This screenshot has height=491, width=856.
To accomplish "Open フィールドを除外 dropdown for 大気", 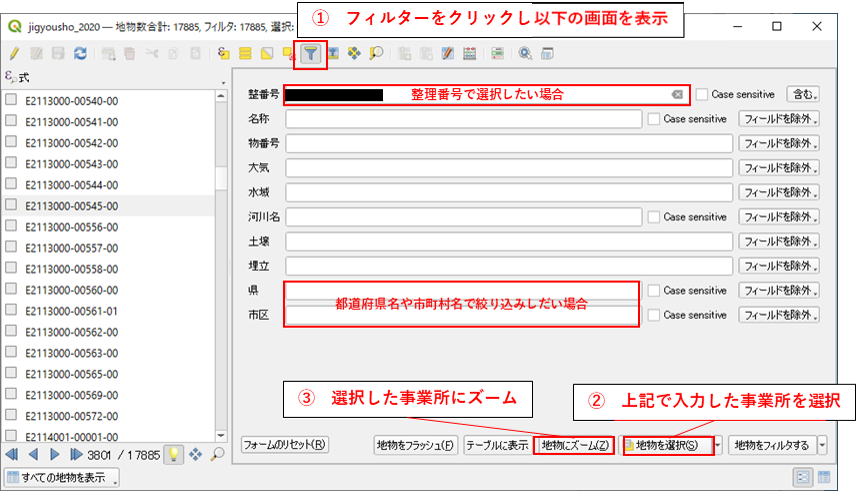I will pos(779,168).
